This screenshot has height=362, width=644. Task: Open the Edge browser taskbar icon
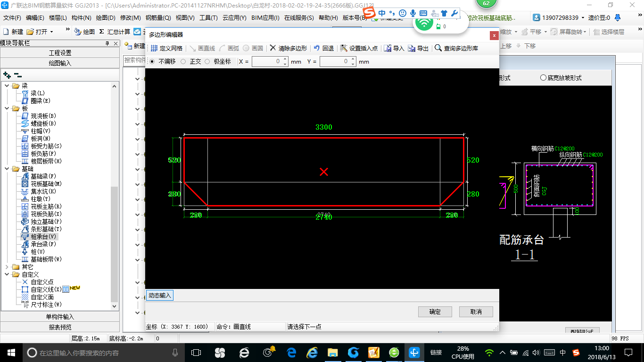click(291, 353)
